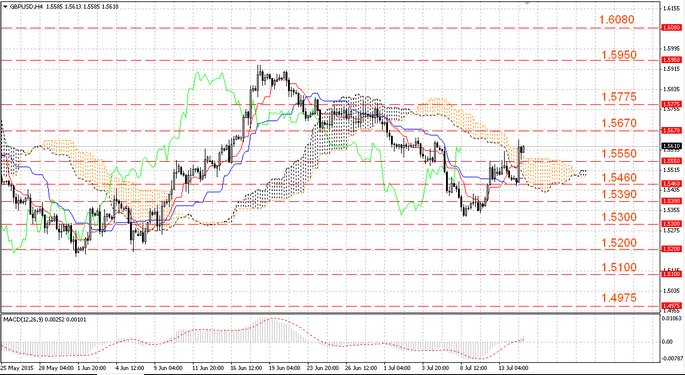685x375 pixels.
Task: Click the orange 1.5775 level label
Action: [x=619, y=97]
